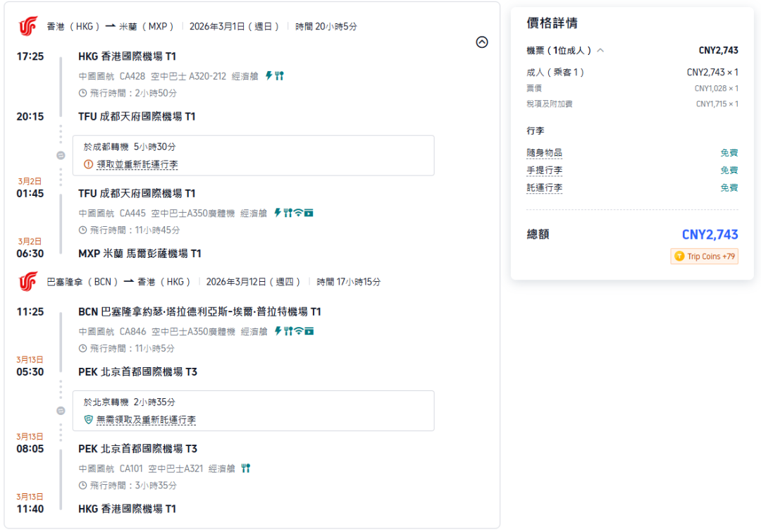Click the Wi-Fi icon on the CA445 flight row

[298, 212]
